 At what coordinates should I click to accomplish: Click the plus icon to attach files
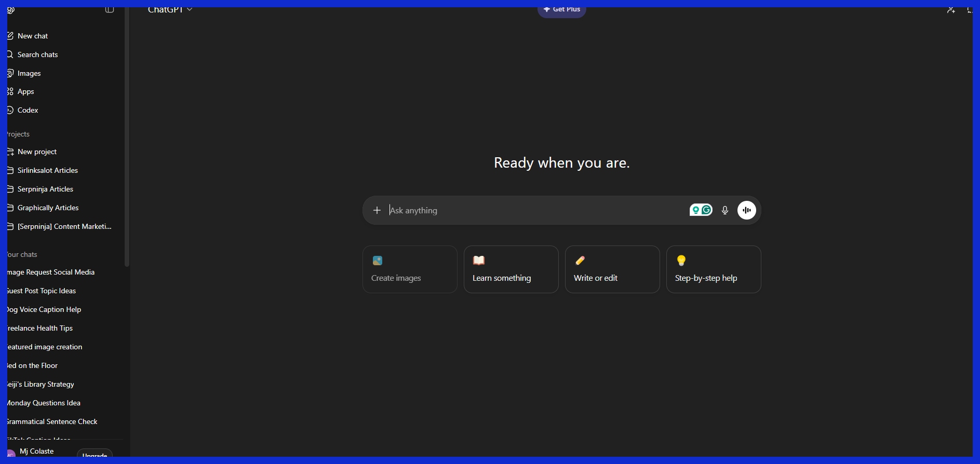tap(377, 210)
